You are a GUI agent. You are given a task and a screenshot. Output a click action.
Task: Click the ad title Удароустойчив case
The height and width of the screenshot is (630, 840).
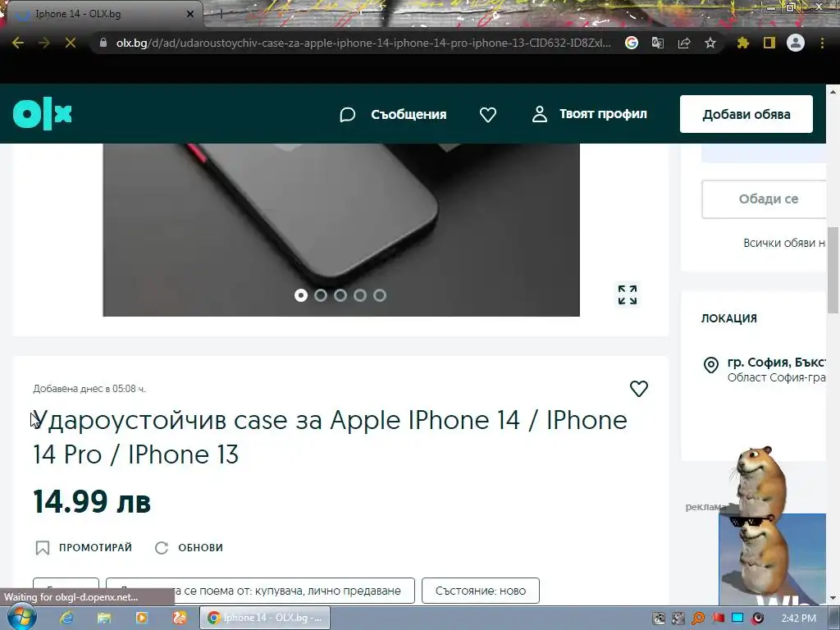[x=330, y=437]
